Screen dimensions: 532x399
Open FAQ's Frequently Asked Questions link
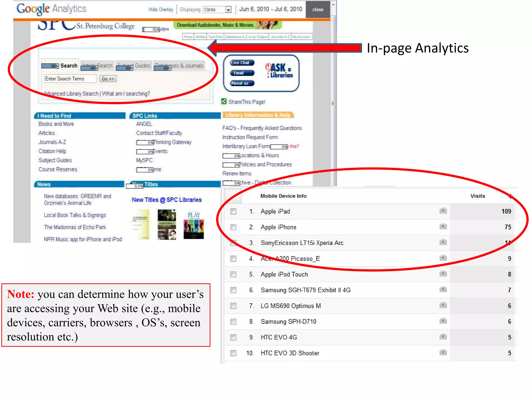pos(262,128)
